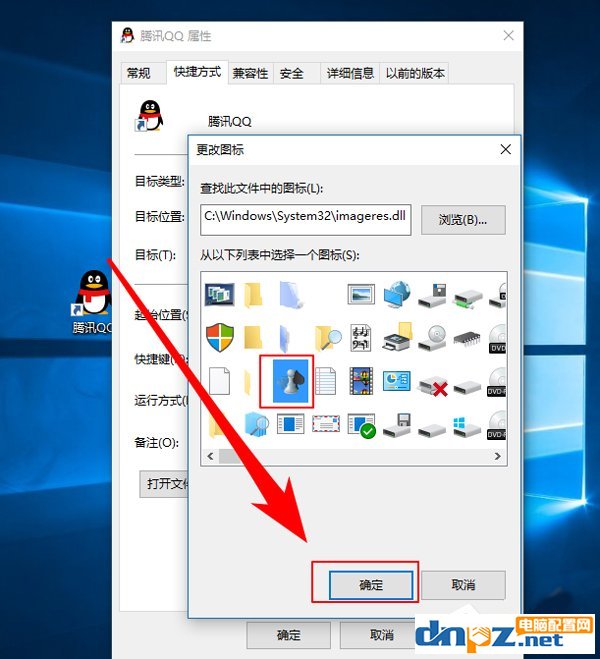Select the framed landscape picture icon
This screenshot has width=600, height=659.
[361, 294]
